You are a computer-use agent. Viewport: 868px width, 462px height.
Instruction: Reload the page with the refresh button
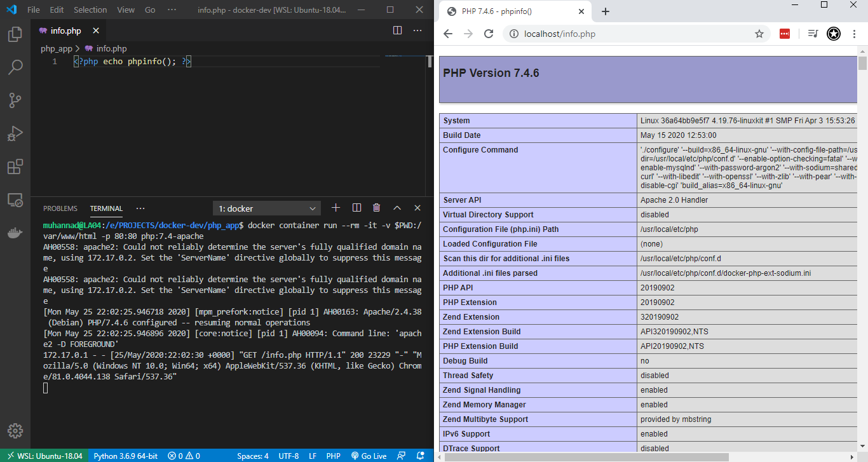point(489,33)
